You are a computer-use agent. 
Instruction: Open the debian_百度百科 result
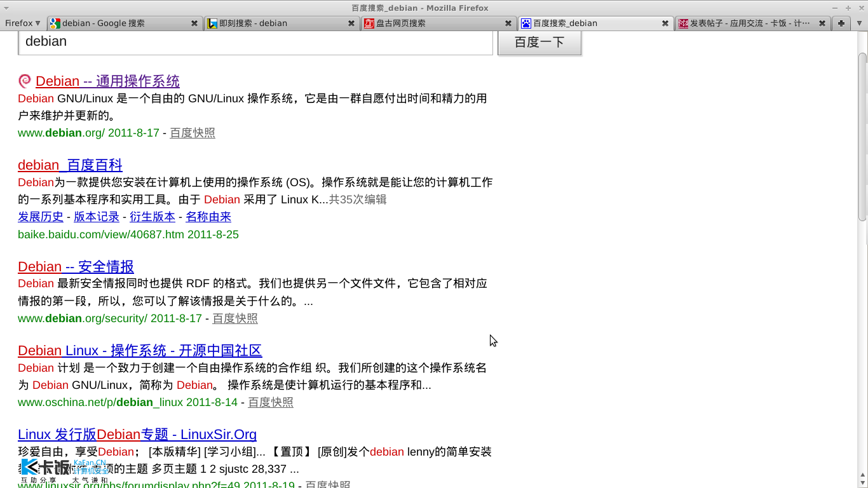tap(70, 165)
